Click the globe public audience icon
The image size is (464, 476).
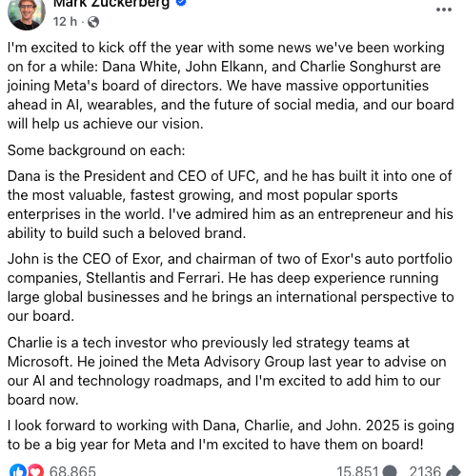[x=93, y=22]
